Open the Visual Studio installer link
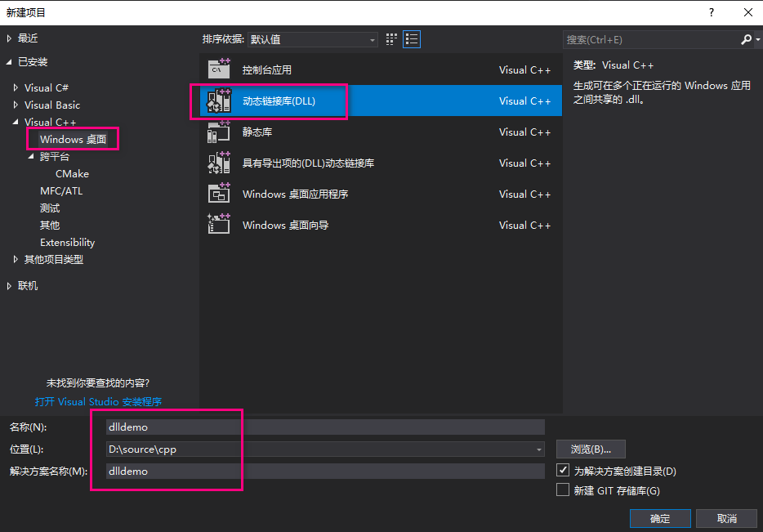This screenshot has height=532, width=763. coord(98,401)
